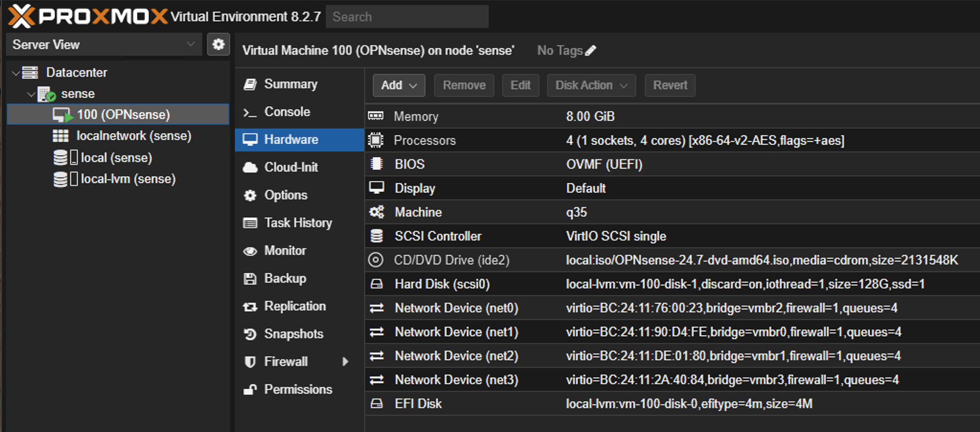Screen dimensions: 980x432
Task: Open the Task History tab
Action: [x=299, y=223]
